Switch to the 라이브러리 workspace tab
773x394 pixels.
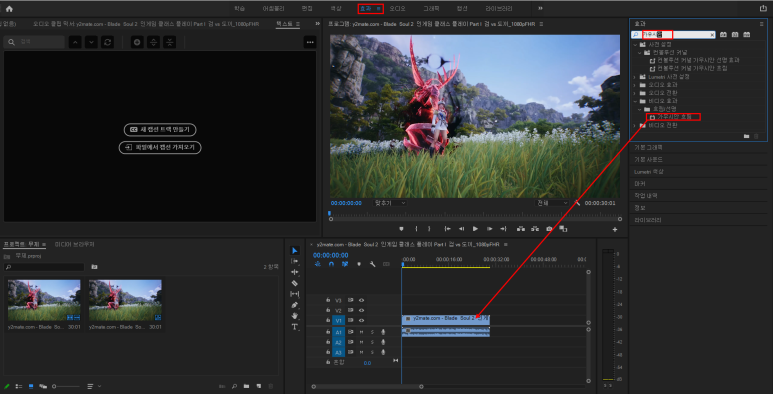click(x=499, y=8)
